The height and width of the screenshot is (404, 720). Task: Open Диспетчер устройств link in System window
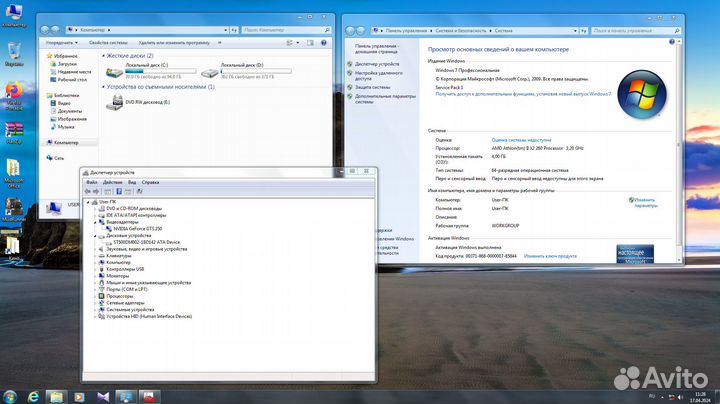[377, 64]
